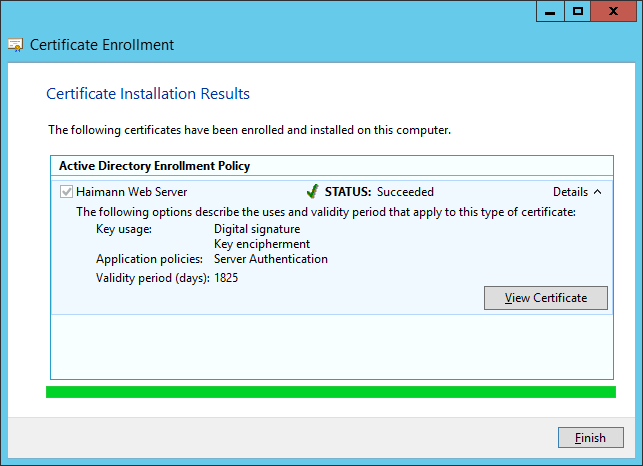Click empty area of the results list

pos(332,347)
